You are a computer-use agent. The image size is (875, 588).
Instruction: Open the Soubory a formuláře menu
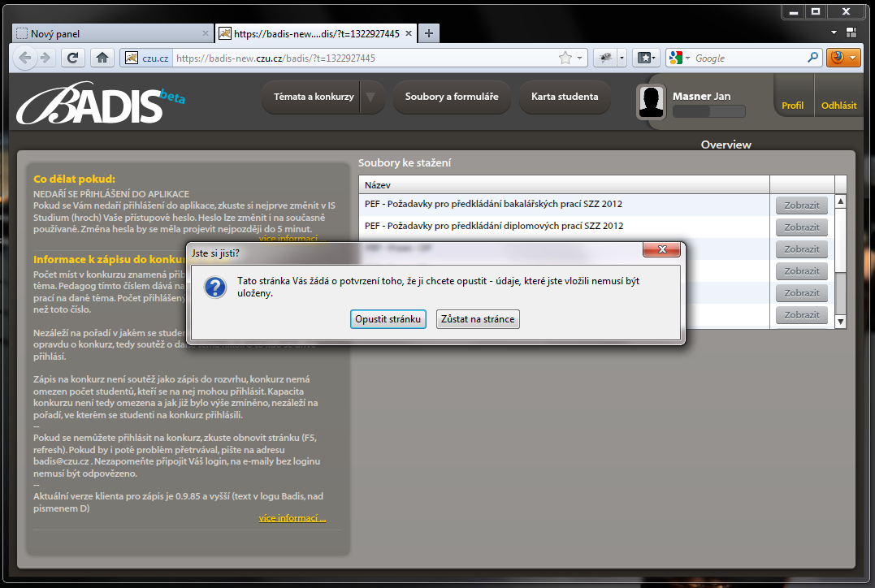coord(452,97)
